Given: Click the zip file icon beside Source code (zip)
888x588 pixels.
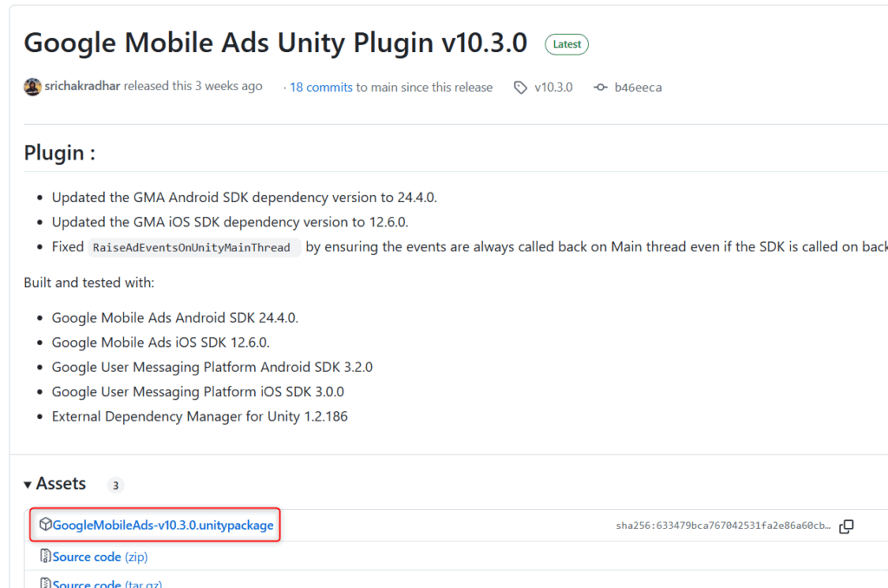Looking at the screenshot, I should pyautogui.click(x=45, y=556).
